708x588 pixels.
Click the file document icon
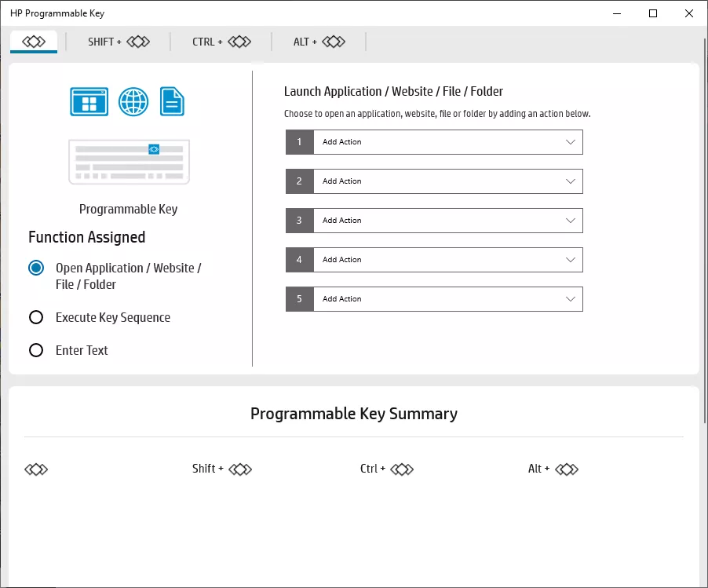tap(172, 101)
